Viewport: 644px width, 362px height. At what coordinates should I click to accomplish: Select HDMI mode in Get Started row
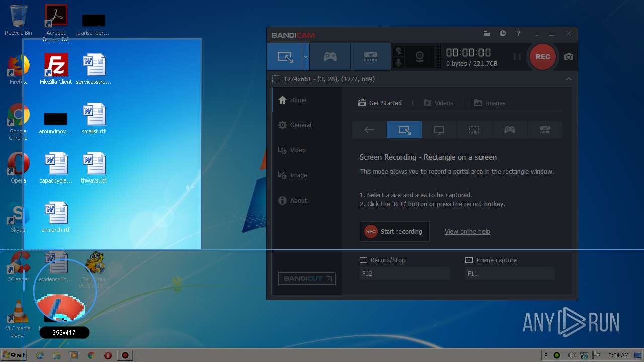pyautogui.click(x=545, y=130)
